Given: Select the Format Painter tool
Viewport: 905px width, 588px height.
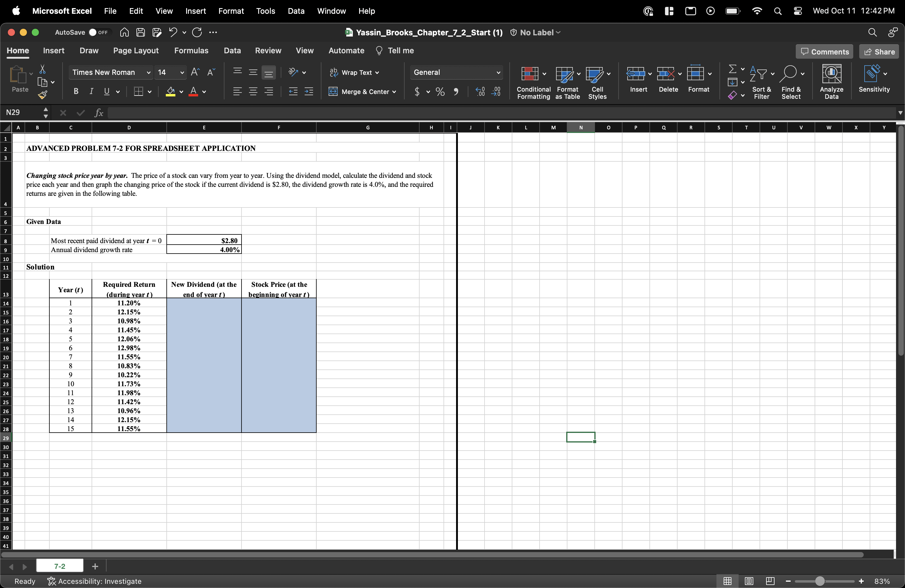Looking at the screenshot, I should click(43, 95).
